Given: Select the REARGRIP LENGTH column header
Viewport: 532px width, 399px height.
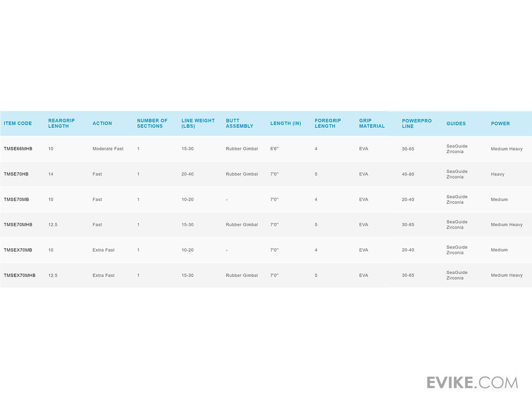Looking at the screenshot, I should 61,123.
